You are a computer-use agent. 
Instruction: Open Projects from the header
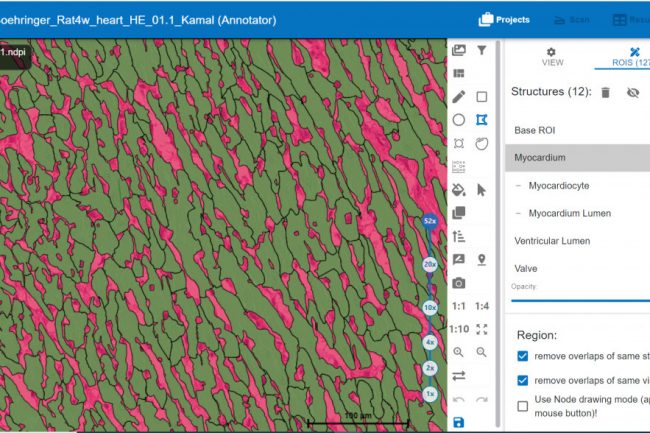coord(504,19)
